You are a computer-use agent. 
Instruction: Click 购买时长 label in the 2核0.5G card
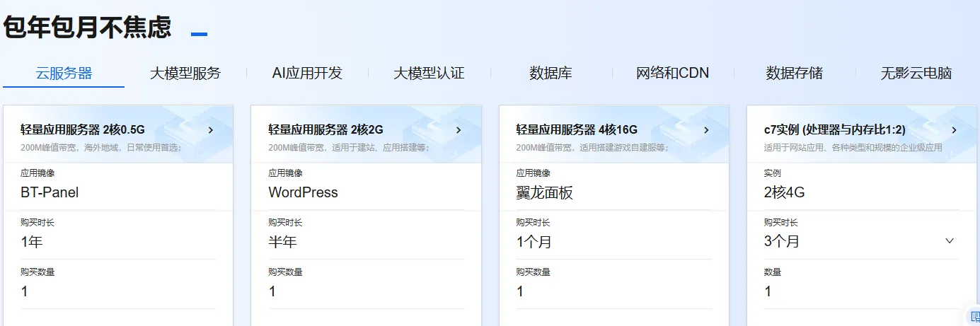(x=38, y=223)
